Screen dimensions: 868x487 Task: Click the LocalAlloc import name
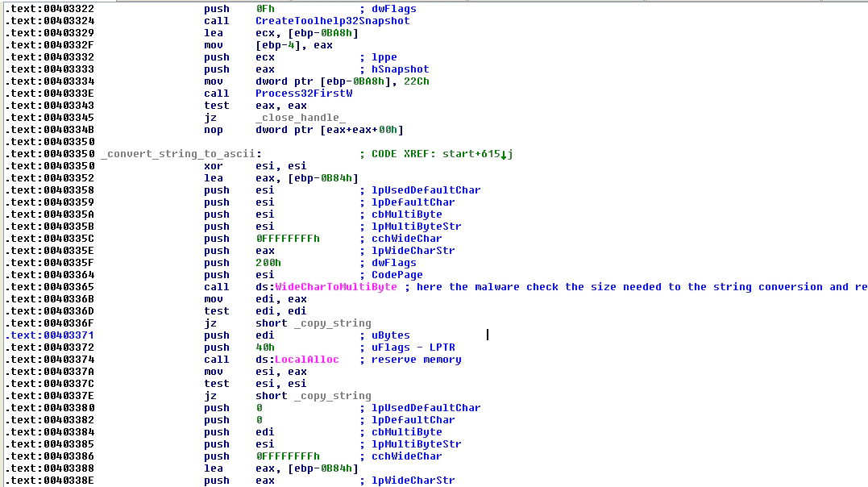tap(306, 360)
